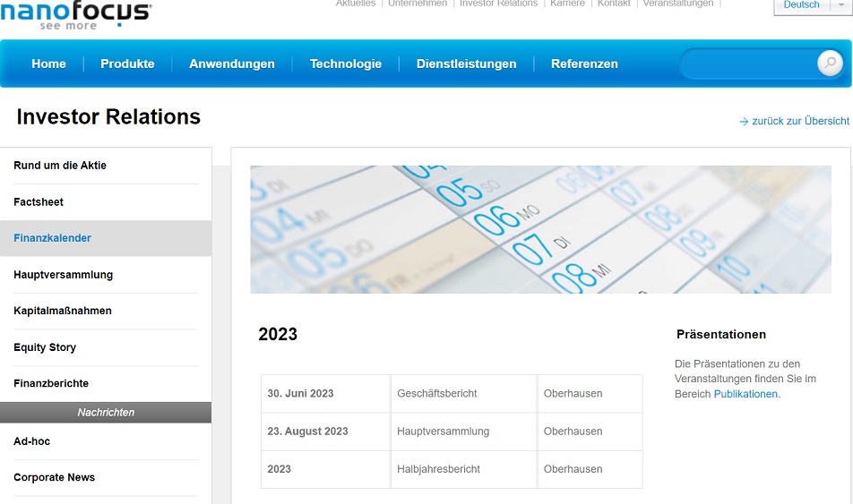Click the Hauptversammlung table cell
The width and height of the screenshot is (853, 504).
coord(464,431)
